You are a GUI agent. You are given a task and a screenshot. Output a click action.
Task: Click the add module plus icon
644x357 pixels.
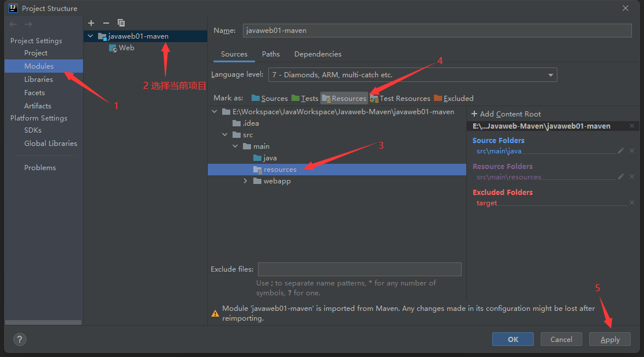click(91, 23)
